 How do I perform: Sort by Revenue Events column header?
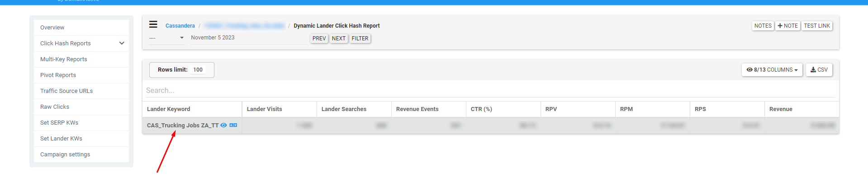pyautogui.click(x=429, y=109)
